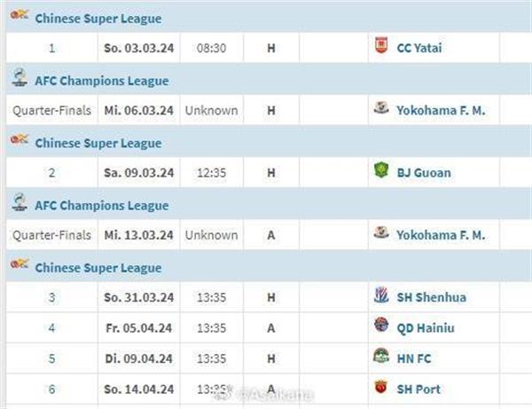Open the CC Yatai team link
This screenshot has width=532, height=409.
coord(420,48)
